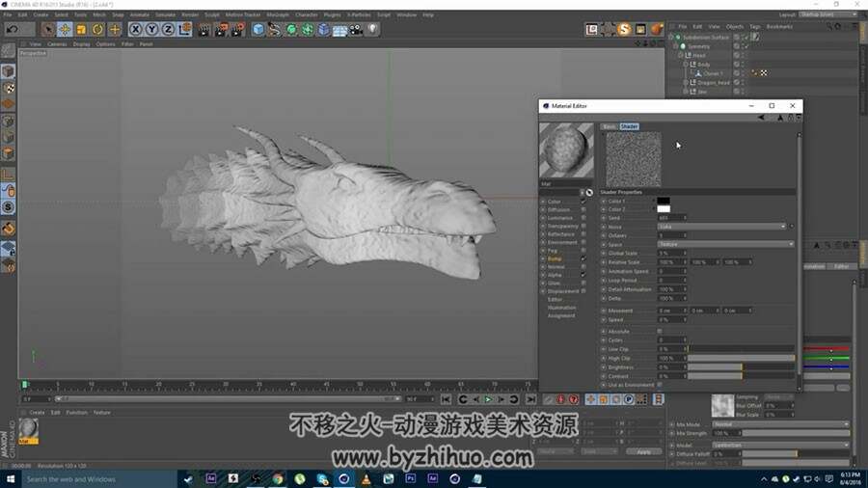Viewport: 868px width, 488px height.
Task: Open the viewport Cameras menu
Action: pos(57,44)
